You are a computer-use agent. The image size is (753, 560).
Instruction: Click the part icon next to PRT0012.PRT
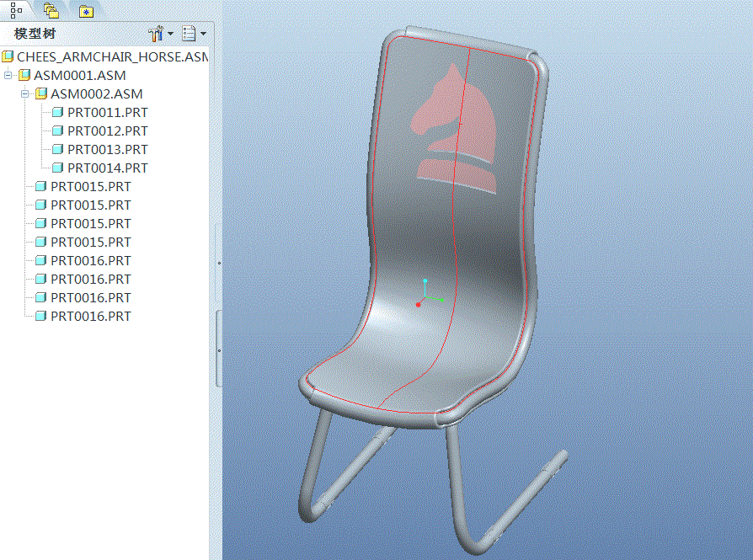pos(57,131)
